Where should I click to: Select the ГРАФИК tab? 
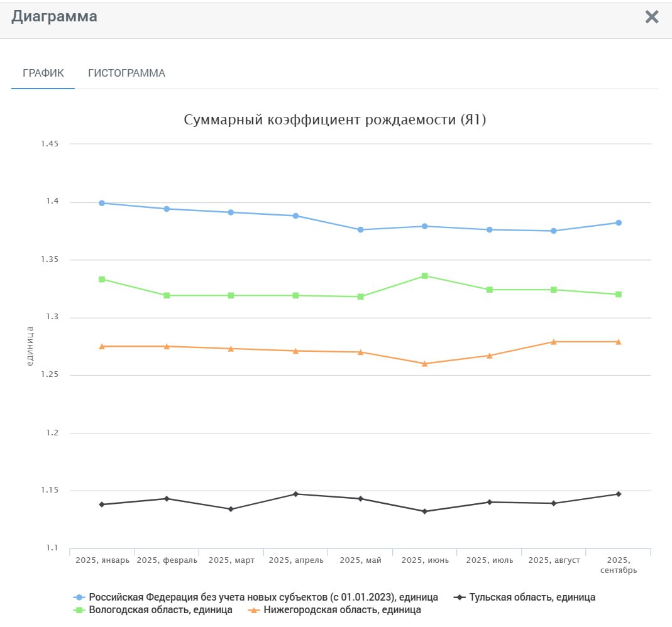coord(43,73)
